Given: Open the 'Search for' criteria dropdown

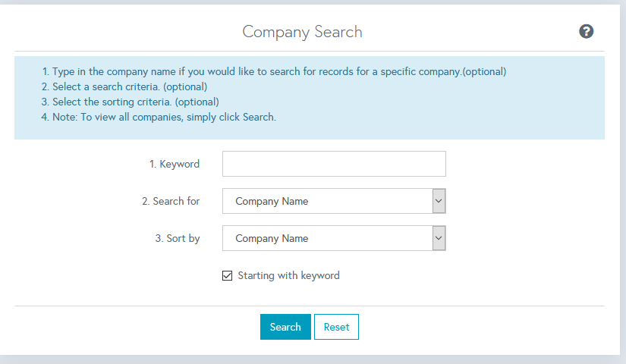Looking at the screenshot, I should click(327, 201).
